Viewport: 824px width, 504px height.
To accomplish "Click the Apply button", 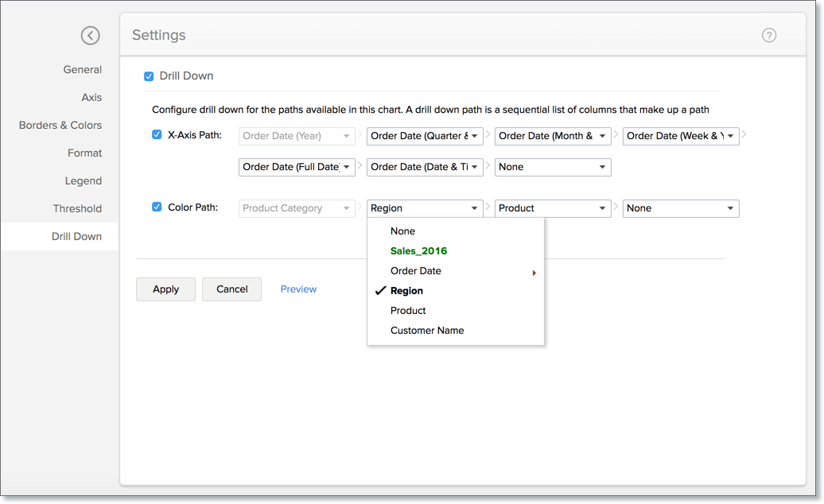I will (165, 289).
